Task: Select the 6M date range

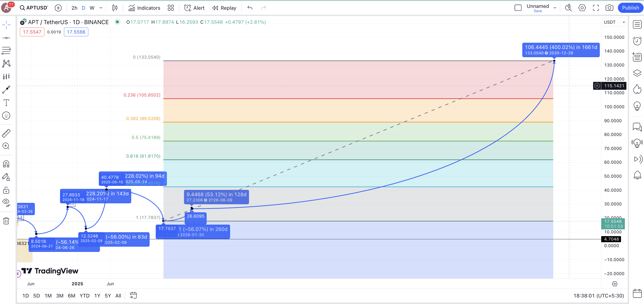Action: click(72, 295)
